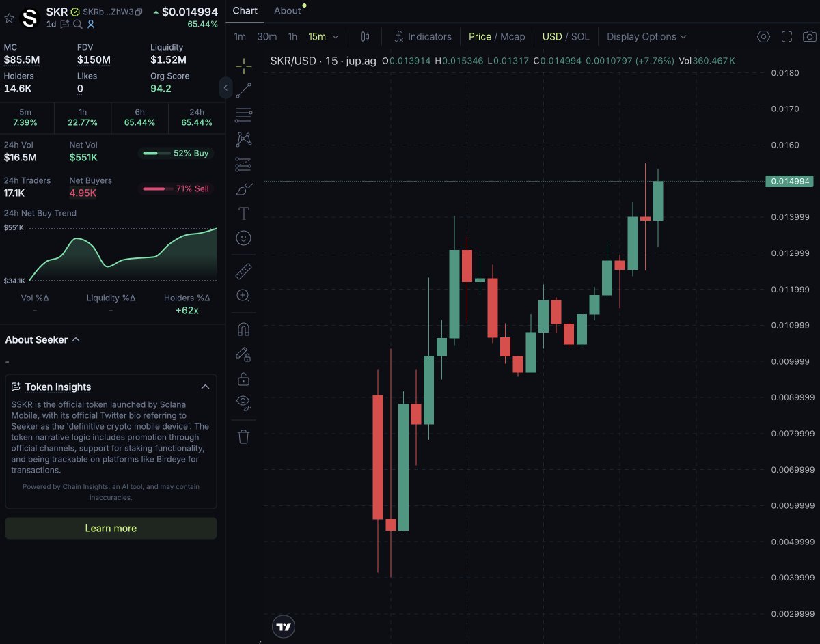This screenshot has height=644, width=820.
Task: Select the 1h chart timeframe
Action: pos(292,37)
